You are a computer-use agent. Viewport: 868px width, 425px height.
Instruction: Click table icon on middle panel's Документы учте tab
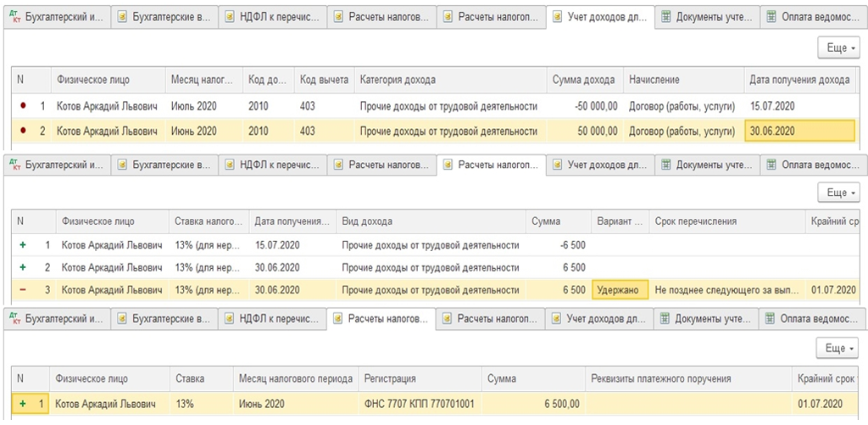click(666, 164)
